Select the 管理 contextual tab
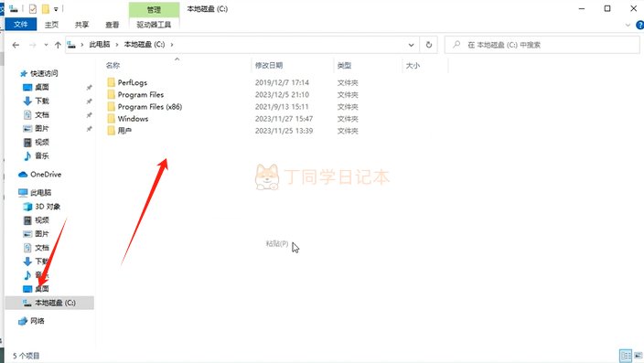 [x=154, y=9]
